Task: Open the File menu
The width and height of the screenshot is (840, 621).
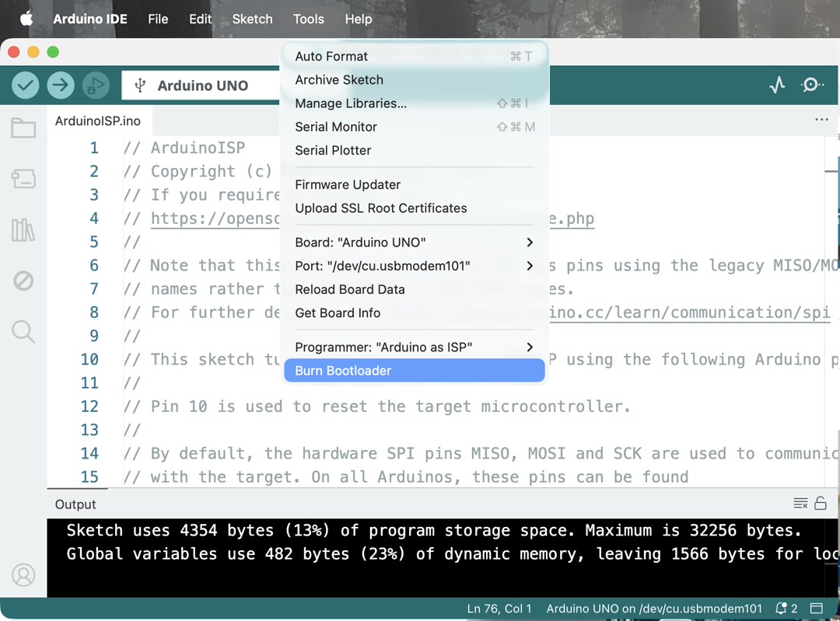Action: pos(158,19)
